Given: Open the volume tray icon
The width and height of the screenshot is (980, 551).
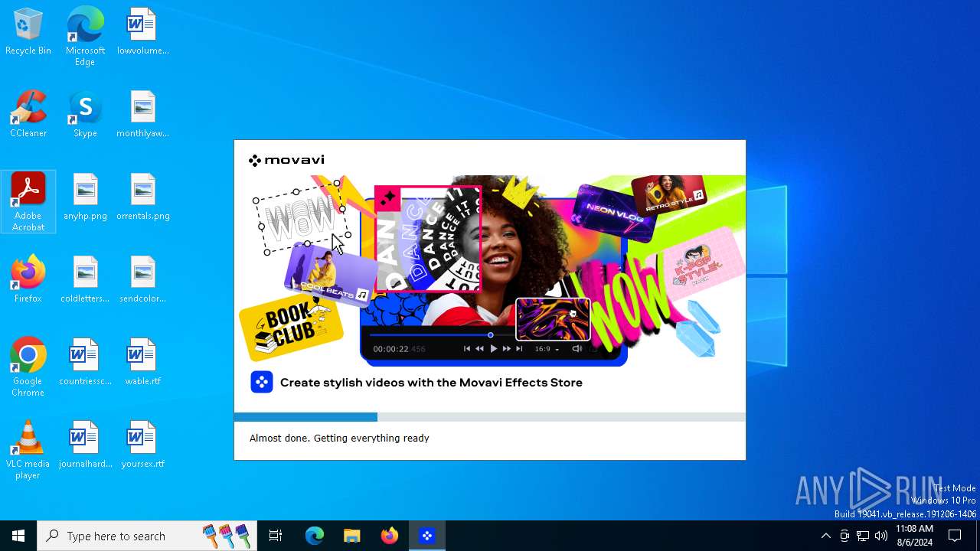Looking at the screenshot, I should tap(881, 536).
